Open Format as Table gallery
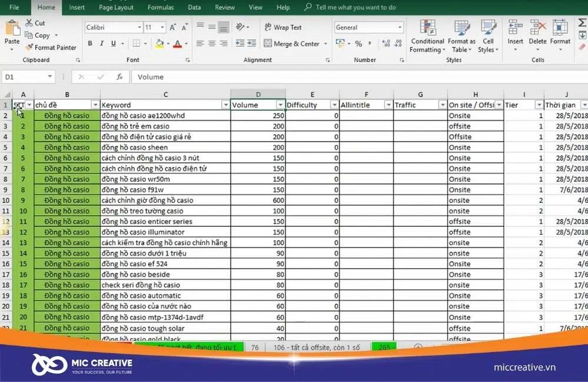Image resolution: width=588 pixels, height=382 pixels. (x=462, y=36)
